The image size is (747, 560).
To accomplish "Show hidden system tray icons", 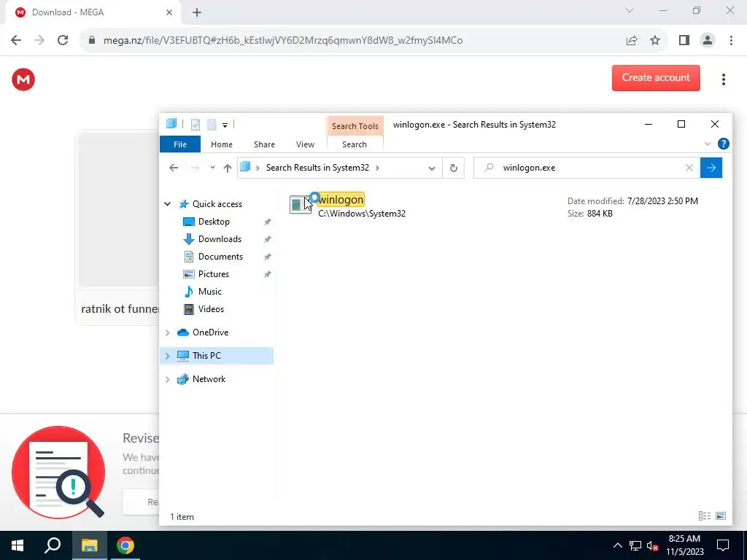I will pos(617,545).
